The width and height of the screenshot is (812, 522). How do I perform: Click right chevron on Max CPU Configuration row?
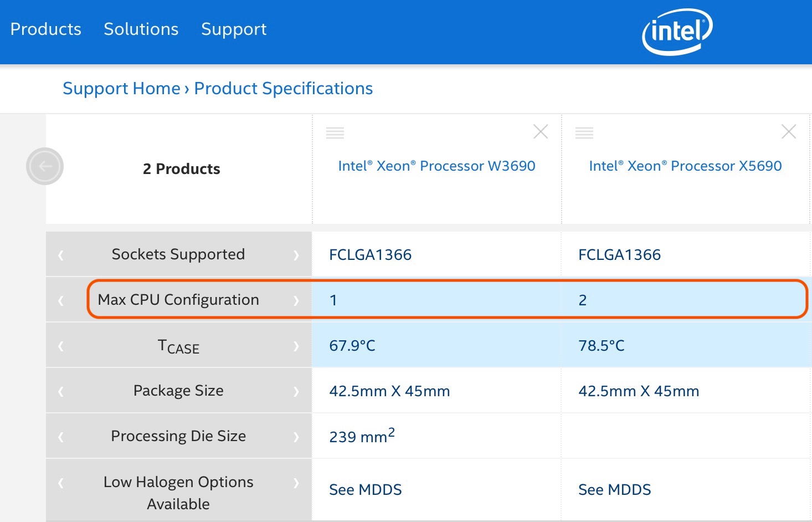(x=296, y=300)
